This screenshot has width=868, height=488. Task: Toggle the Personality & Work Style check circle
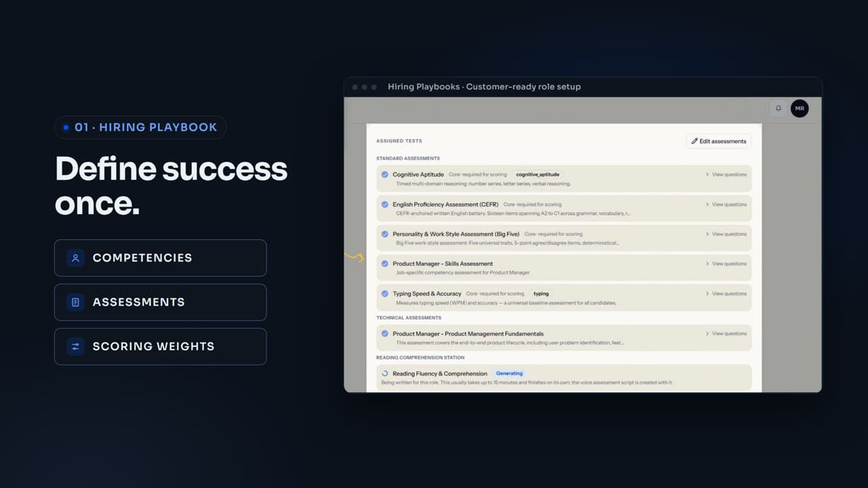[384, 234]
